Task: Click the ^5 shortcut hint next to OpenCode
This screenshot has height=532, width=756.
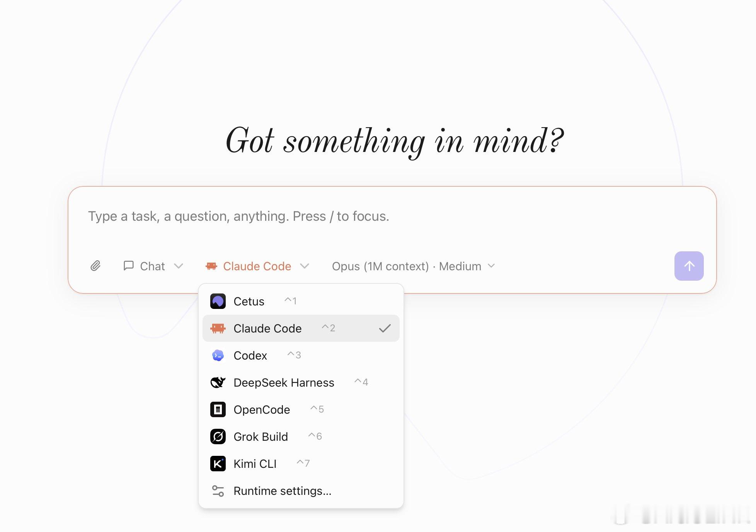Action: 317,409
